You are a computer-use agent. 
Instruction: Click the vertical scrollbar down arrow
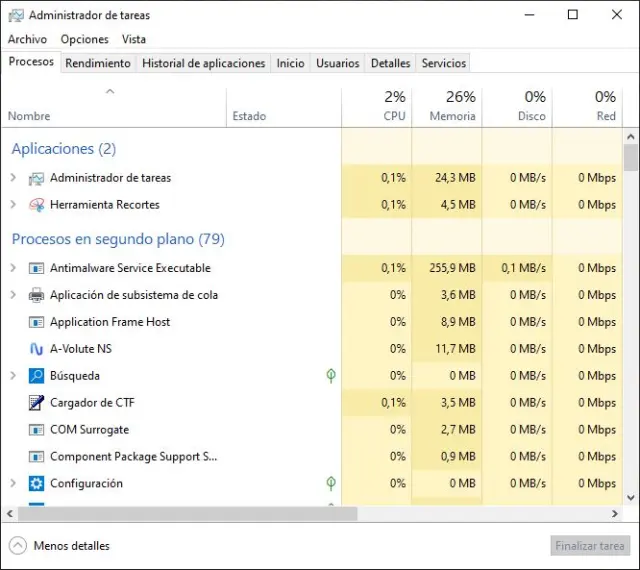[630, 498]
